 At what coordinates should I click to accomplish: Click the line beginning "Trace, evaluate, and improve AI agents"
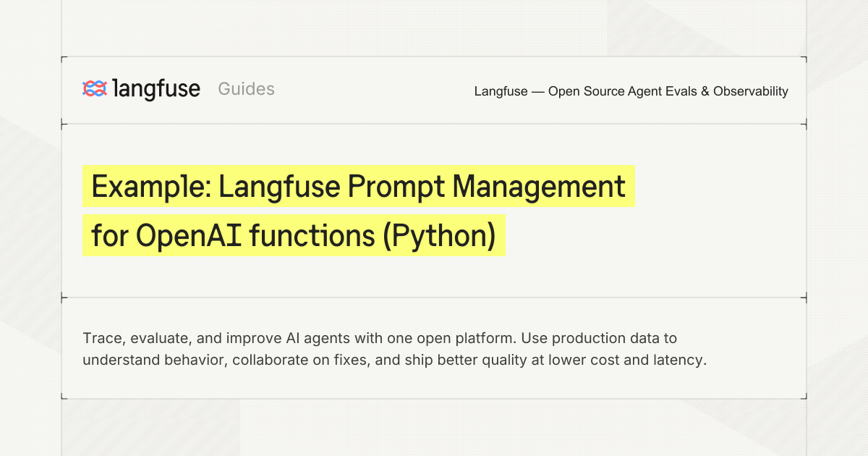coord(380,338)
